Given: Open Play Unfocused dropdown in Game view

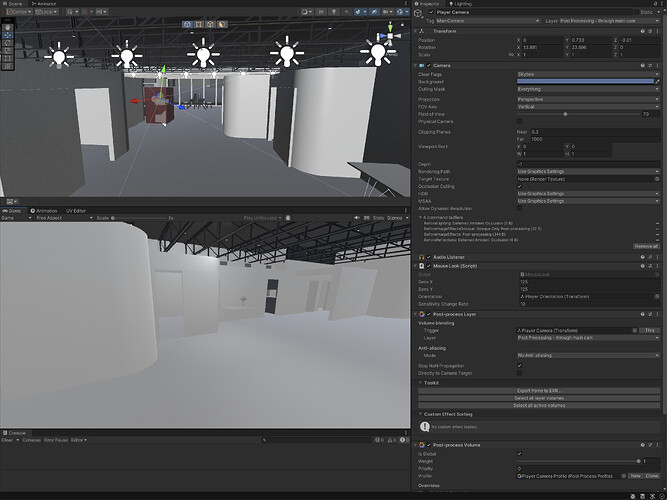Looking at the screenshot, I should click(262, 218).
